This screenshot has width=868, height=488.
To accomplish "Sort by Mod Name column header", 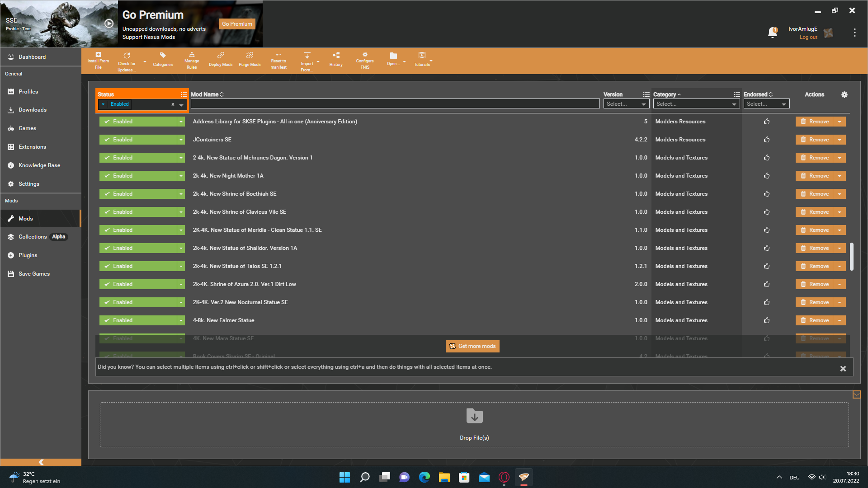I will [207, 94].
